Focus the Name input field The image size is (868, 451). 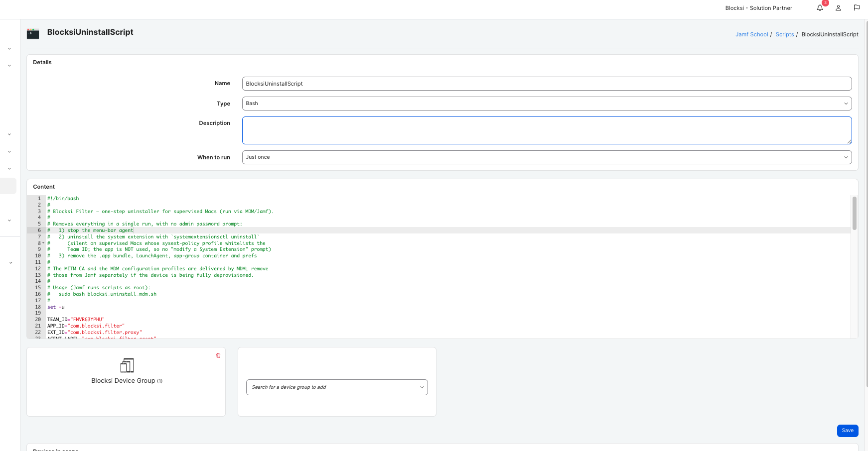point(547,84)
